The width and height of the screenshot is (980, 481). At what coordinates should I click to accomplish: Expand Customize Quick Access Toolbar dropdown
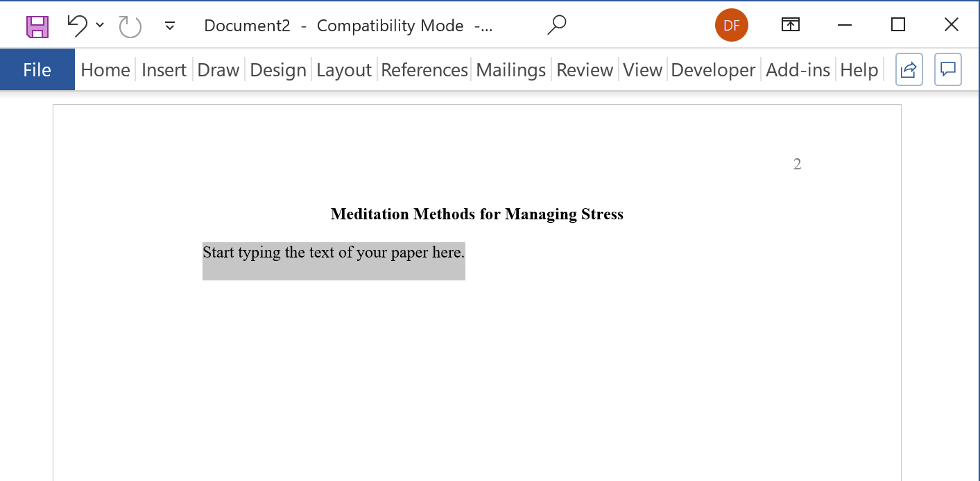coord(169,26)
